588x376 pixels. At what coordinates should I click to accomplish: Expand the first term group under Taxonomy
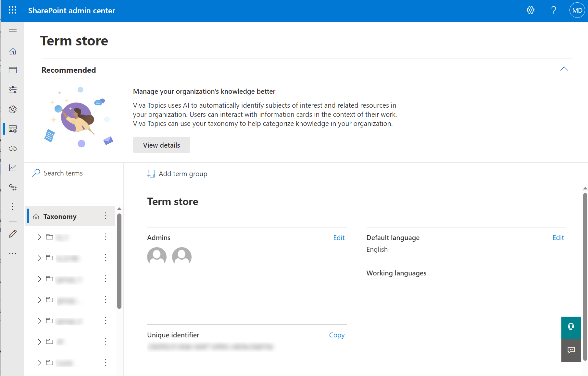40,237
